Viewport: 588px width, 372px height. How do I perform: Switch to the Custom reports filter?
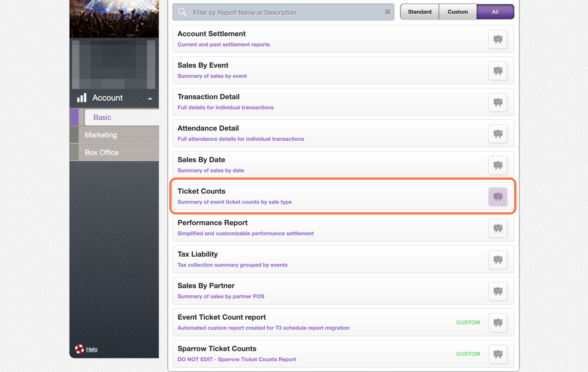(458, 12)
